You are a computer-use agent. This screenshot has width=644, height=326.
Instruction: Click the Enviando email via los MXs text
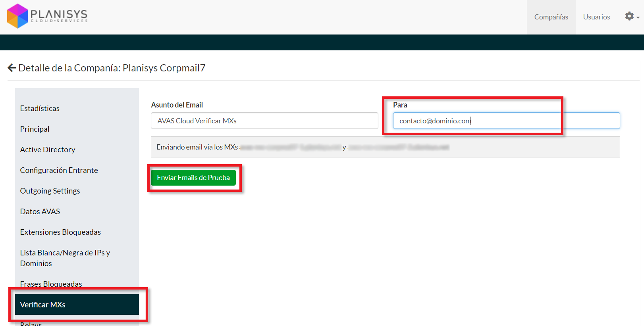197,147
